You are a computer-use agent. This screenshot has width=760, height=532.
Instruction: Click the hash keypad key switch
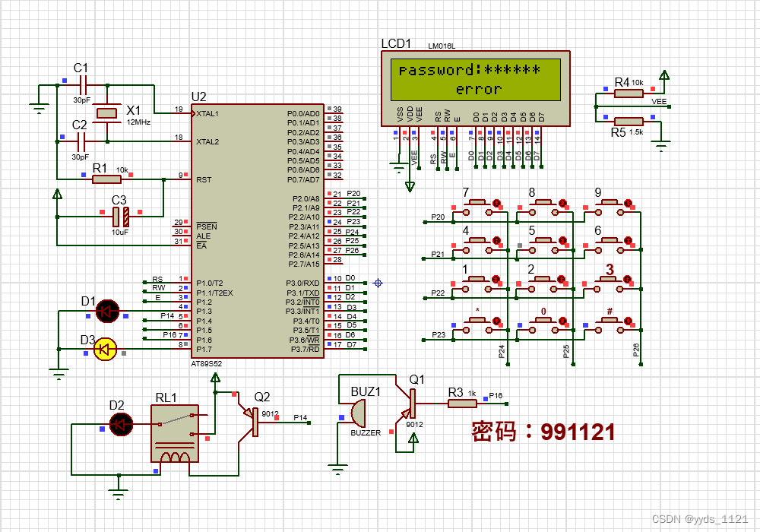tap(610, 325)
